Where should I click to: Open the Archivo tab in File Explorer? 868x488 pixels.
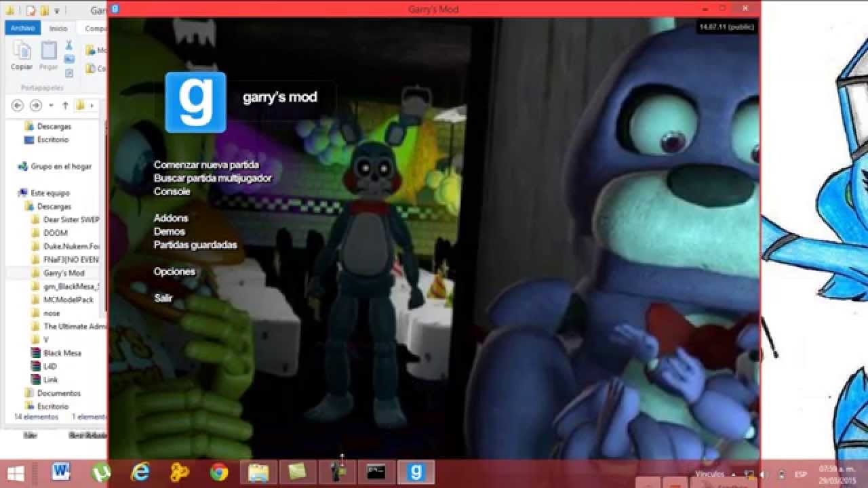(22, 28)
